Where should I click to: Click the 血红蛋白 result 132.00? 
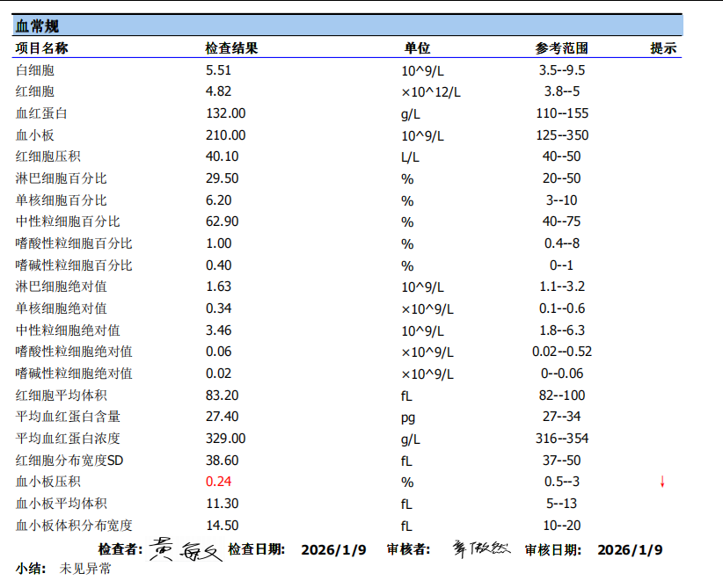[x=225, y=113]
